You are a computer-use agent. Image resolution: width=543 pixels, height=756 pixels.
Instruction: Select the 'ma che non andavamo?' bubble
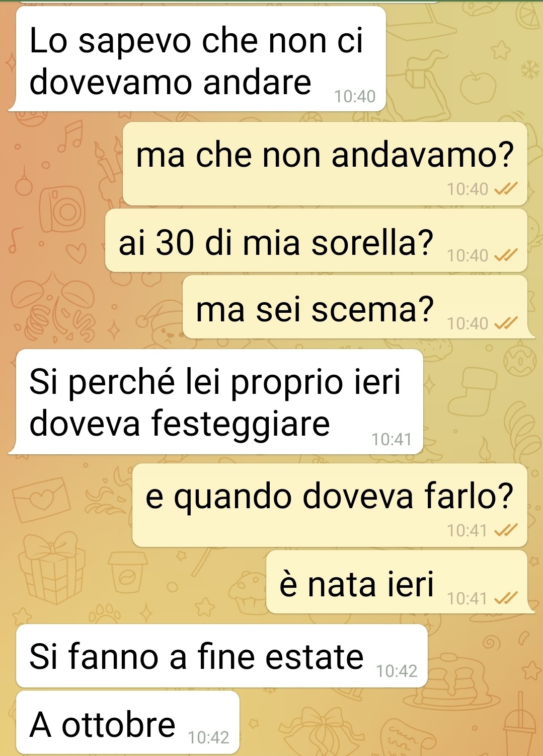[x=325, y=164]
